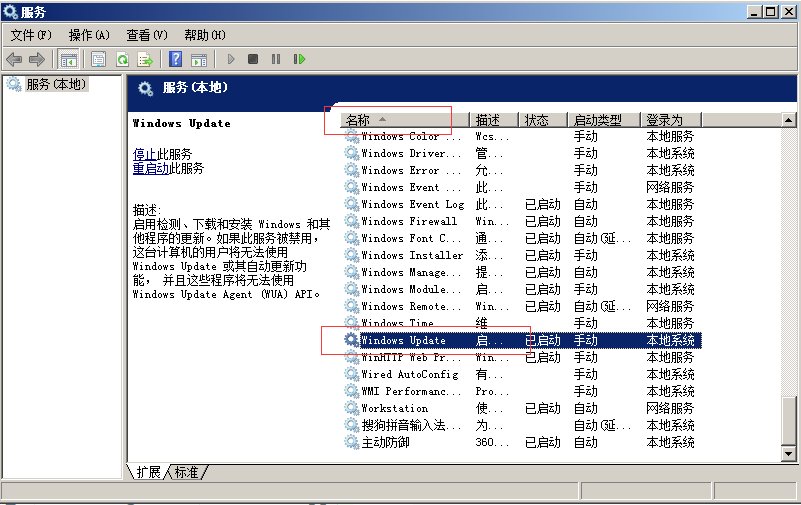Select the Windows Color service row
Screen dimensions: 801x505
[522, 136]
